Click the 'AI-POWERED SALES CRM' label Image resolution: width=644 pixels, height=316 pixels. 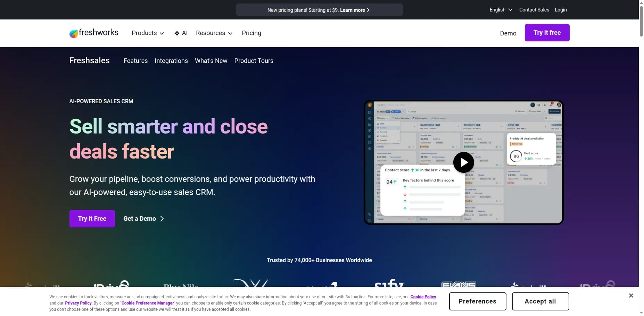click(x=101, y=102)
